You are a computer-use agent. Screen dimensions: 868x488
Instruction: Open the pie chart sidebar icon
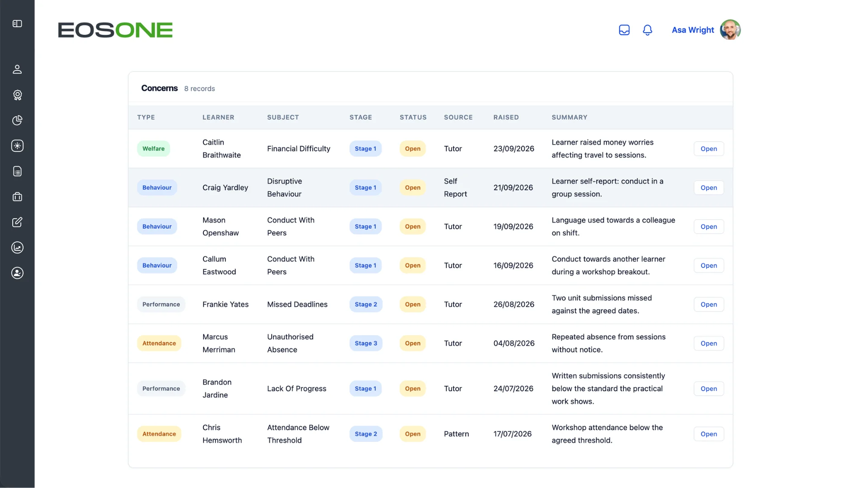pos(17,120)
